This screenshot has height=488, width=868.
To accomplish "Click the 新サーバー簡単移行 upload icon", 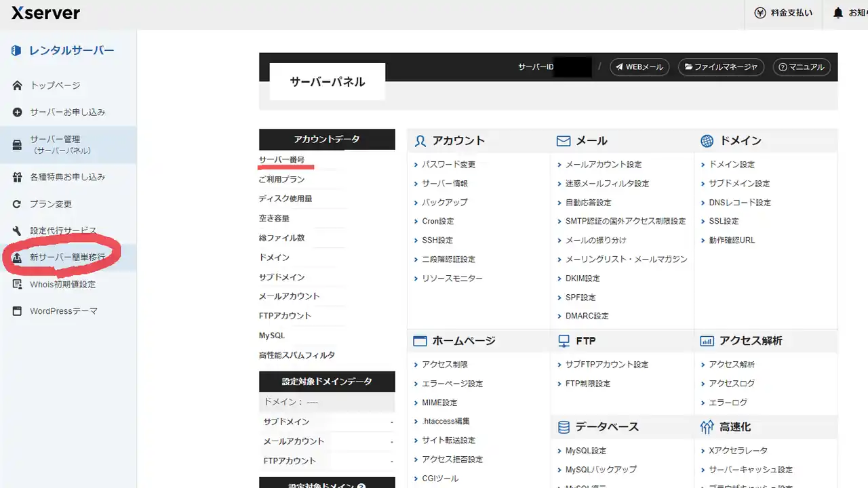I will (18, 258).
